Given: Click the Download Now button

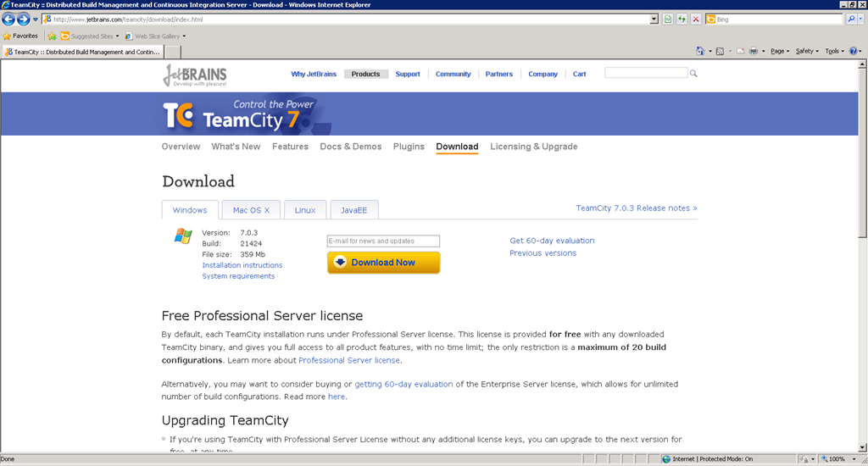Looking at the screenshot, I should [383, 263].
